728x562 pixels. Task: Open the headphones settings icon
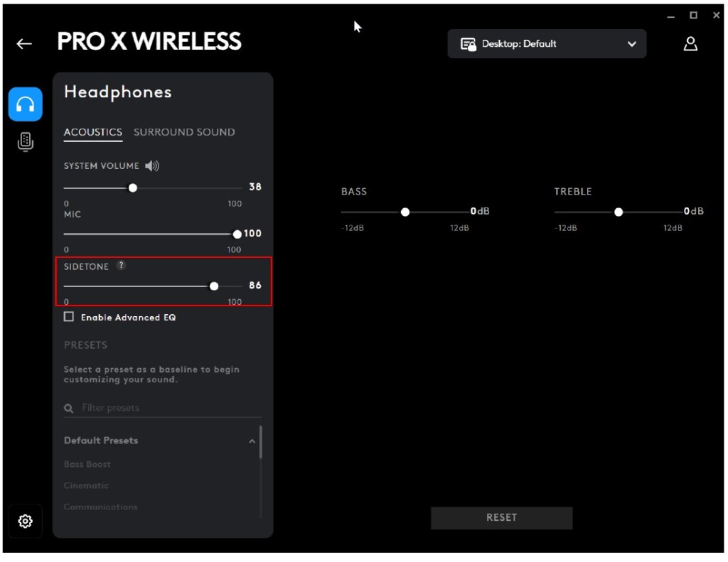point(26,105)
